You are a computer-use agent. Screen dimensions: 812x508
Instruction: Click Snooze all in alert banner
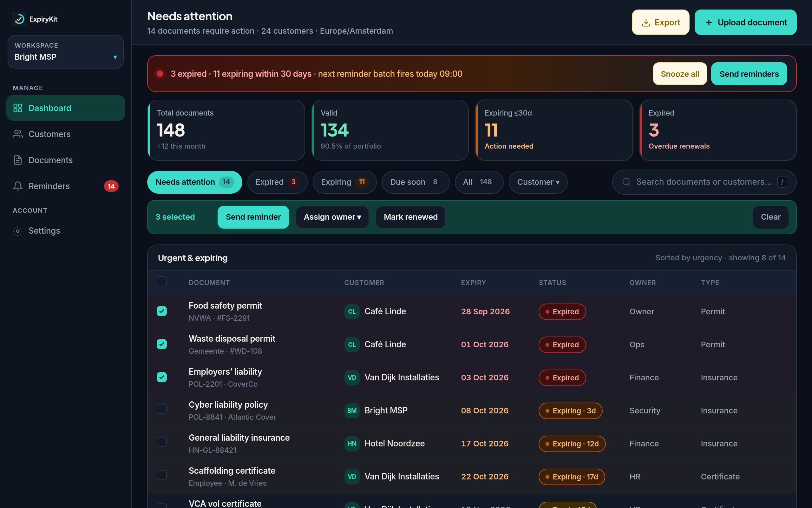[680, 74]
